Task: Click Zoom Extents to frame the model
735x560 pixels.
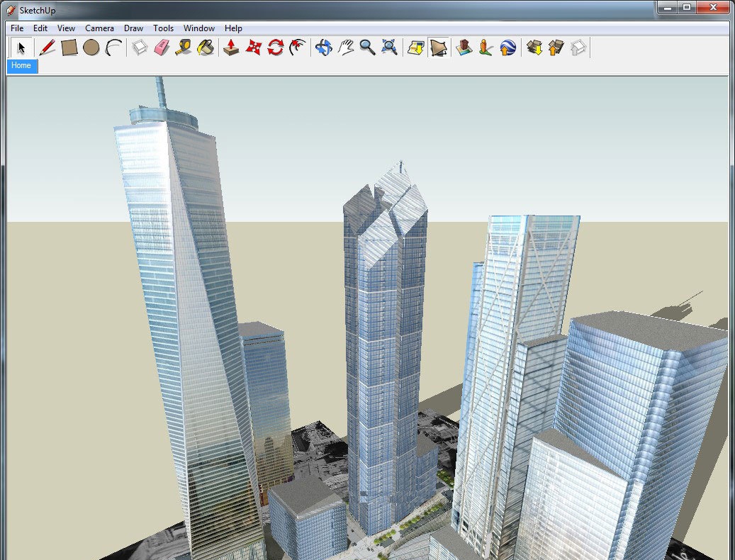Action: tap(388, 47)
